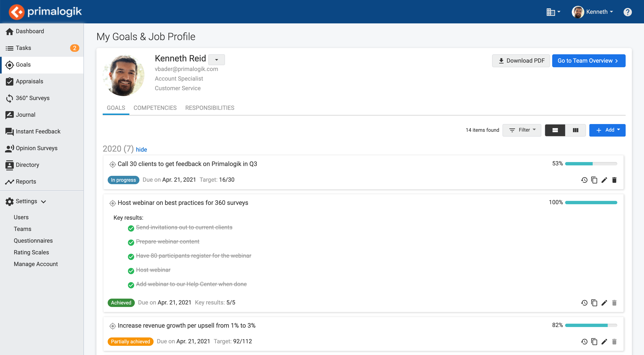Expand the arrow next to Kenneth Reid's name
This screenshot has width=644, height=355.
point(216,60)
